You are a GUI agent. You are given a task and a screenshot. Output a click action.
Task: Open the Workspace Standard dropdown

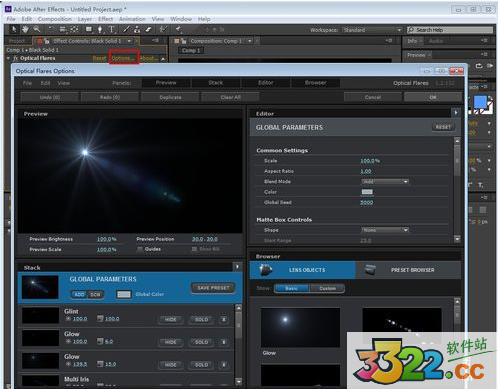pos(372,30)
